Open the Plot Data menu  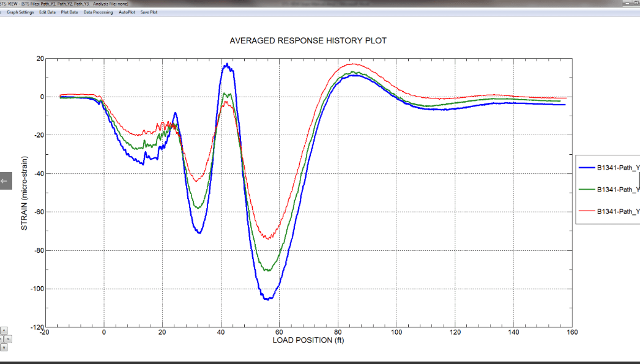(x=69, y=12)
